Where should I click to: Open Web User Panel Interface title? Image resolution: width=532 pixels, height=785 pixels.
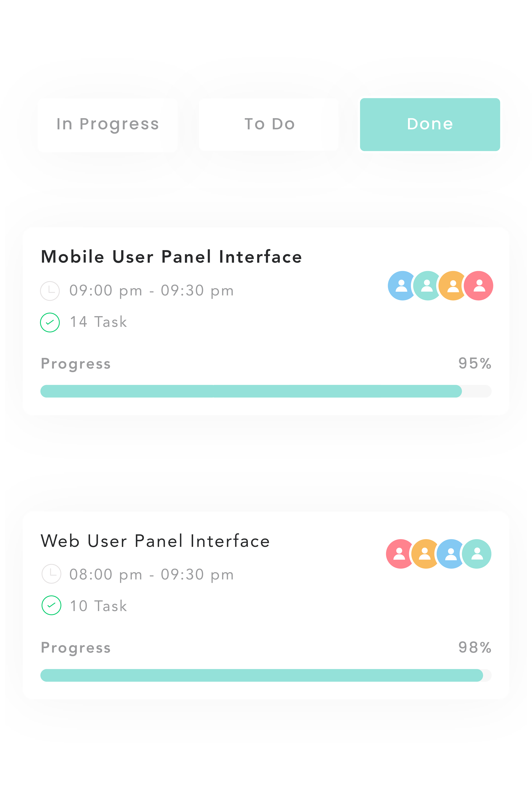[155, 541]
